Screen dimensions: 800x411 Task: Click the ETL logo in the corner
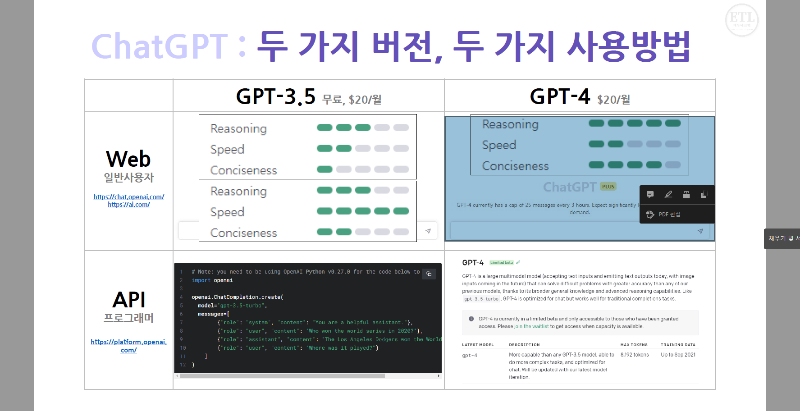[x=742, y=20]
